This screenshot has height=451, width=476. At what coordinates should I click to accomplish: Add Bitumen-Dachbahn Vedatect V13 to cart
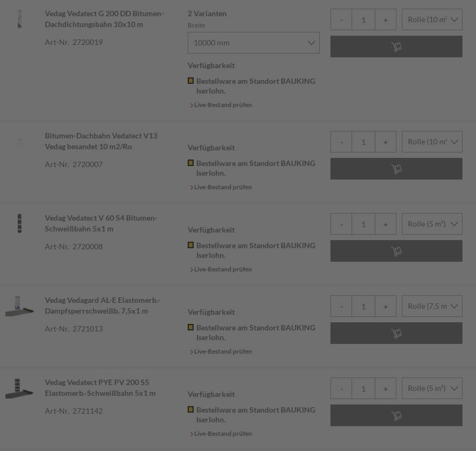coord(396,169)
